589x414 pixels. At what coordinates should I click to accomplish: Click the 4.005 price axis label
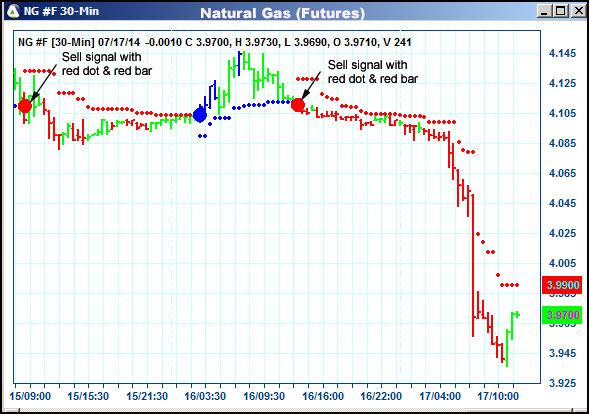point(562,264)
